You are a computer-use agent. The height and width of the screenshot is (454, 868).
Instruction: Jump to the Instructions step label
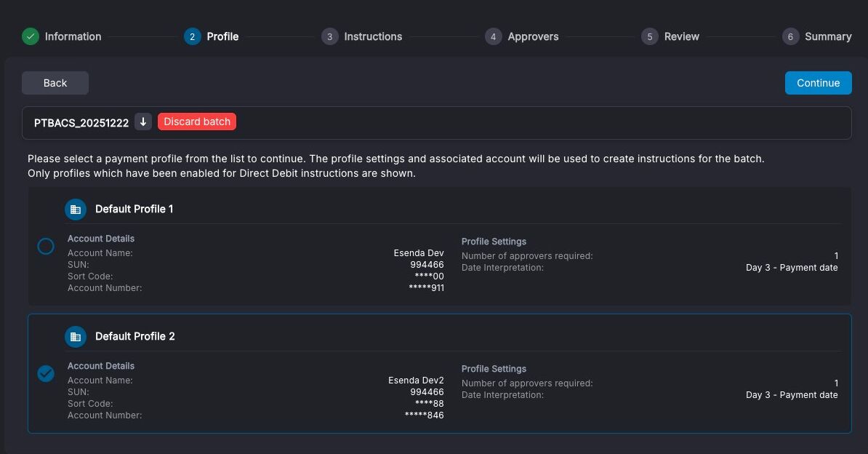click(373, 36)
